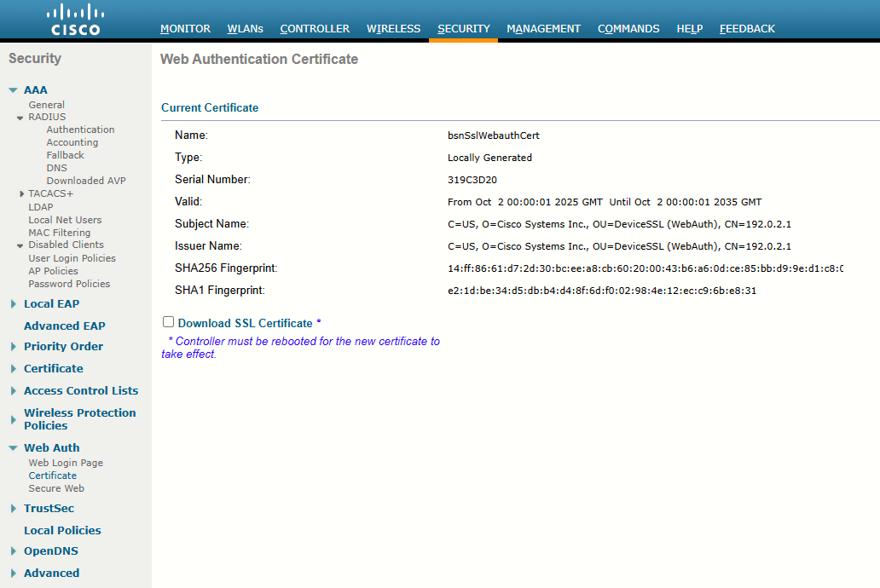Screen dimensions: 880x588
Task: Open the WIRELESS menu
Action: point(393,29)
